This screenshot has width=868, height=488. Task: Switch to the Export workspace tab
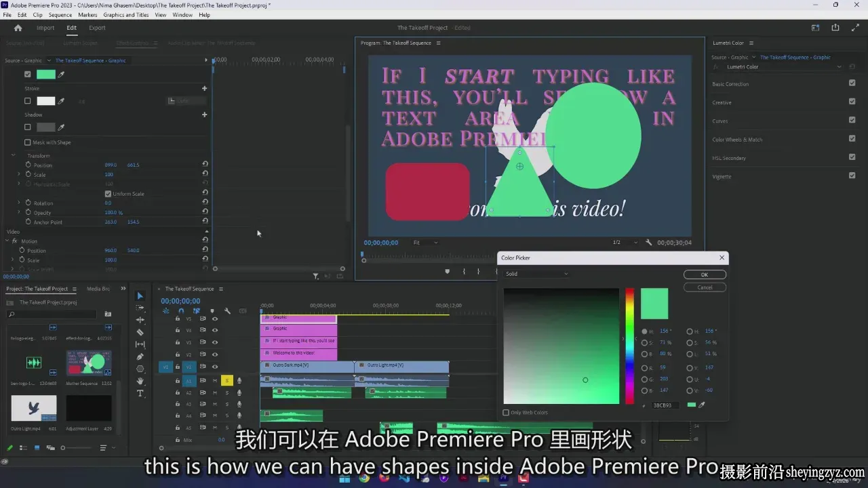(x=97, y=28)
